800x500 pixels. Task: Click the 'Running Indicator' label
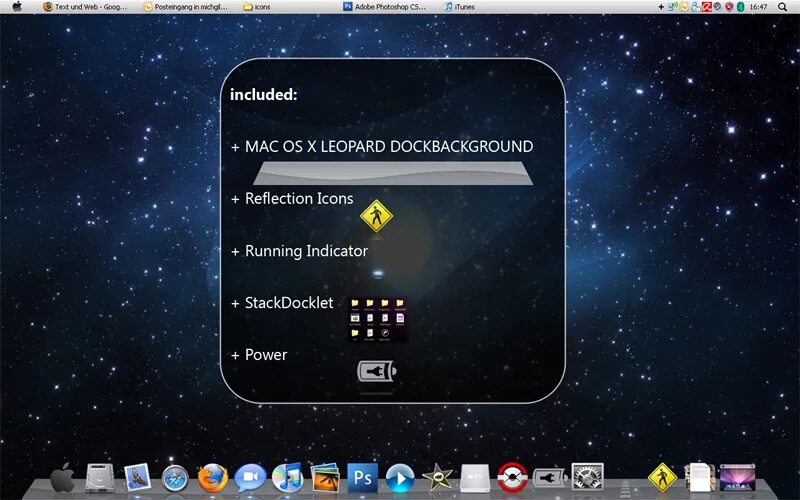[x=306, y=251]
